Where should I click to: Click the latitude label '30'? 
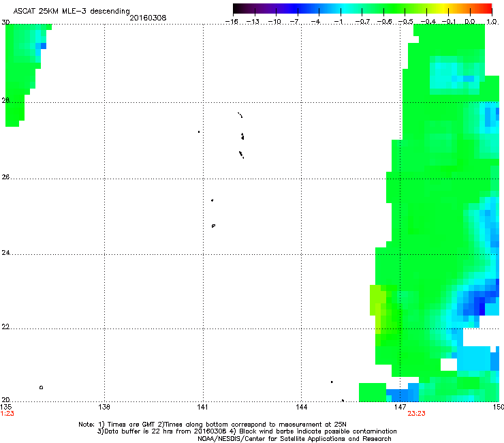coord(5,22)
